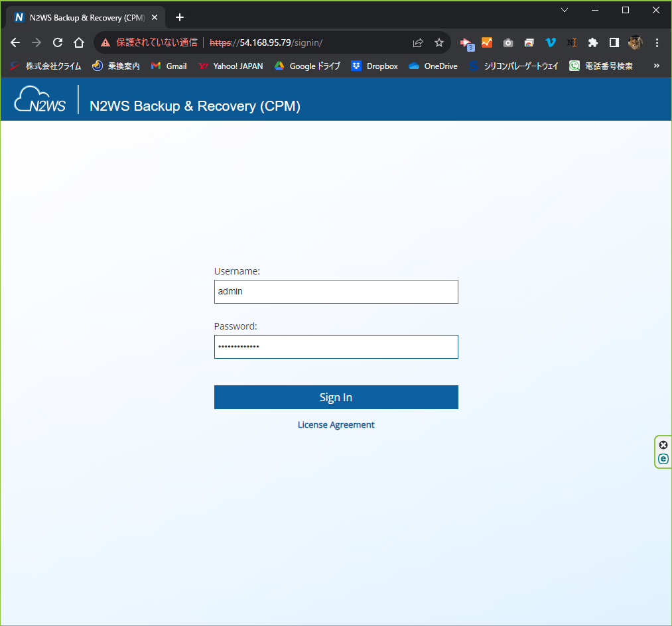The height and width of the screenshot is (626, 672).
Task: Open the Gmail bookmark
Action: point(169,66)
